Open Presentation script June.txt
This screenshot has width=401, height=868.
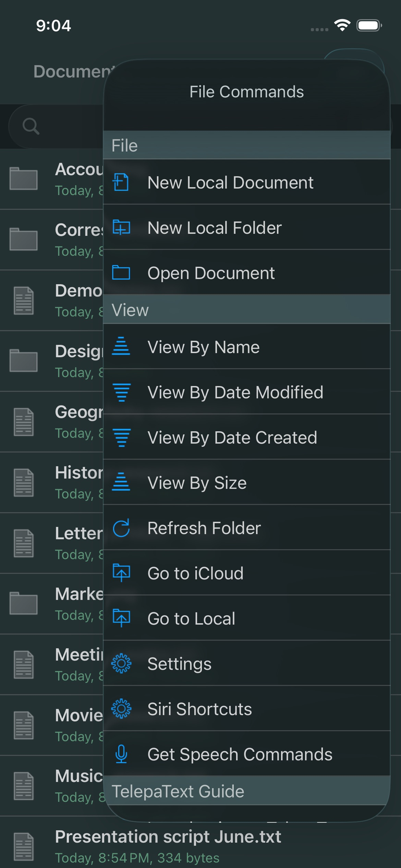tap(200, 845)
